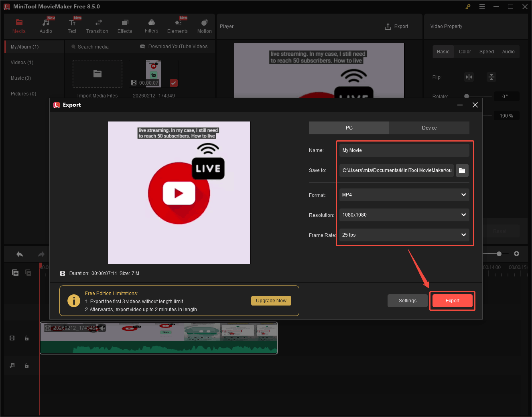Viewport: 532px width, 417px height.
Task: Open the Format dropdown showing MP4
Action: coord(404,195)
